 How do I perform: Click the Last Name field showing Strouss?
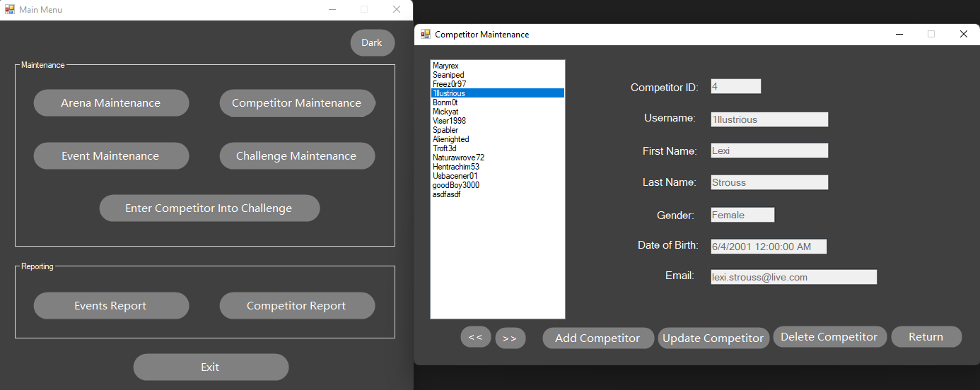769,182
